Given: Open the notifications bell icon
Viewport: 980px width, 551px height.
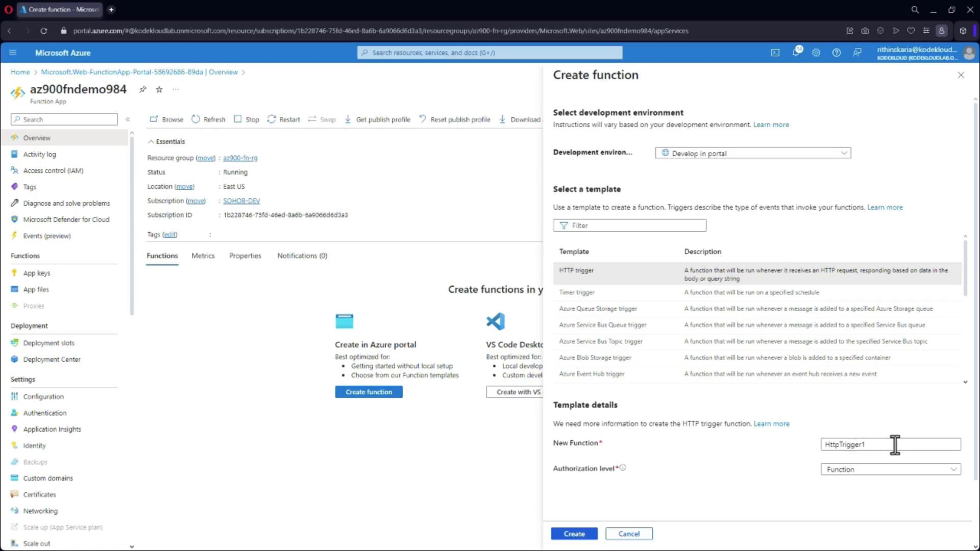Looking at the screenshot, I should click(796, 53).
